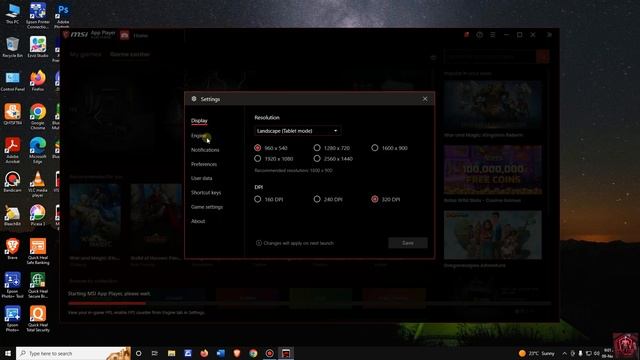Open Task View from the taskbar

coord(155,353)
